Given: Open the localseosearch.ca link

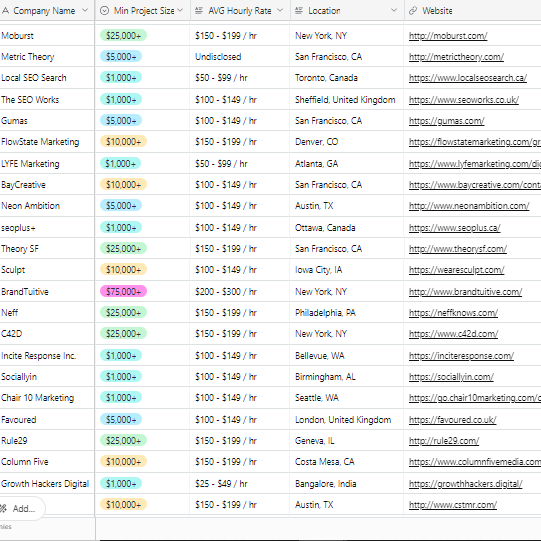Looking at the screenshot, I should point(468,78).
